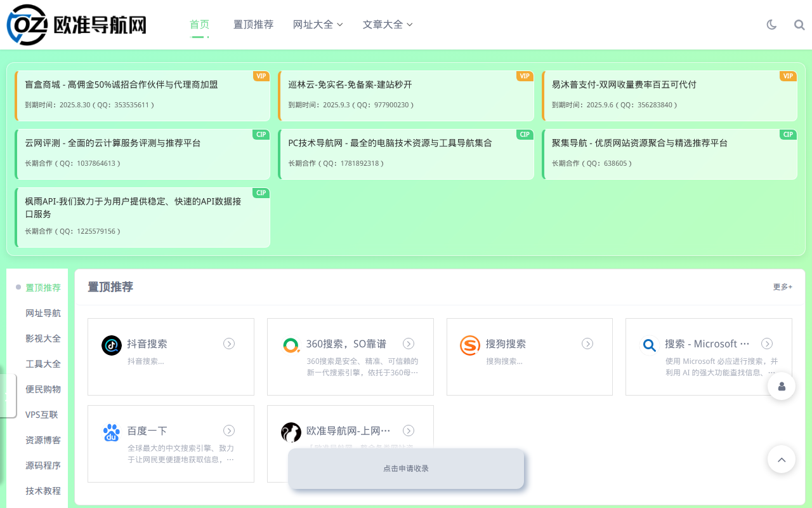The image size is (812, 508).
Task: Open the 易沐普支付 promo card
Action: (x=670, y=96)
